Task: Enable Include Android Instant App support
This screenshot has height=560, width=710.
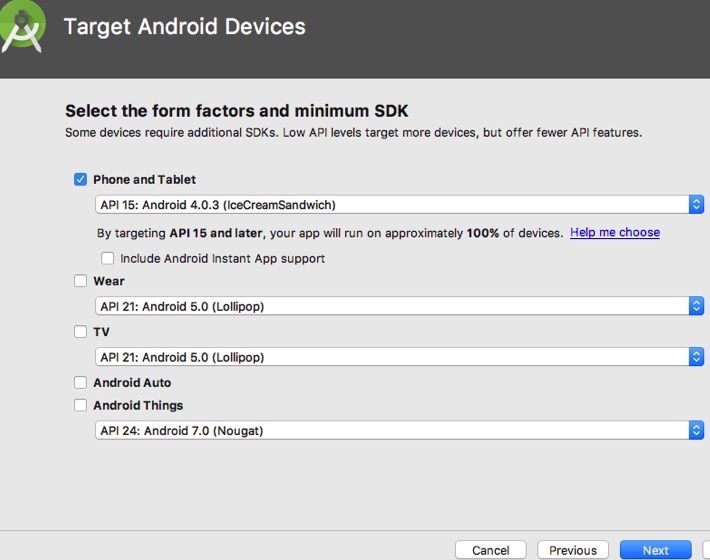Action: pyautogui.click(x=107, y=258)
